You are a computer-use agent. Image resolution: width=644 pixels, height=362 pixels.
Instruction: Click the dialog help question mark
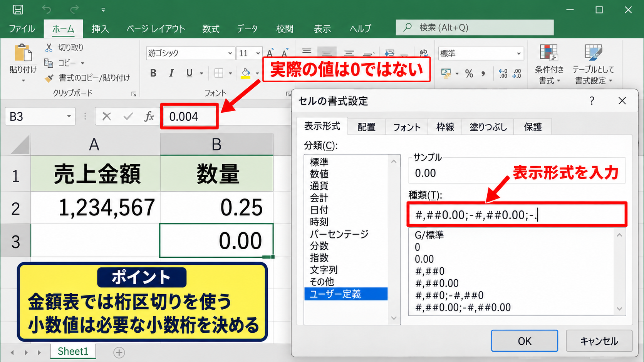tap(592, 101)
